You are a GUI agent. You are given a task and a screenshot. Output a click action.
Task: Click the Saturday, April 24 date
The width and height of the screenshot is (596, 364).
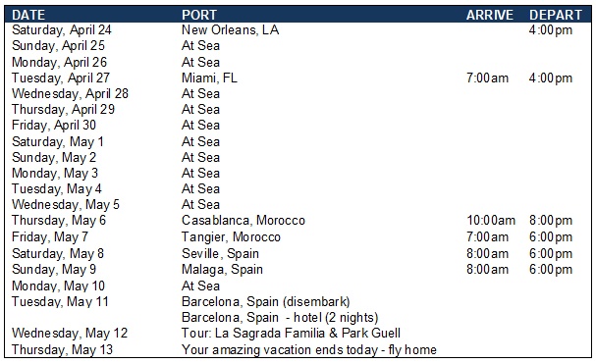(x=62, y=30)
